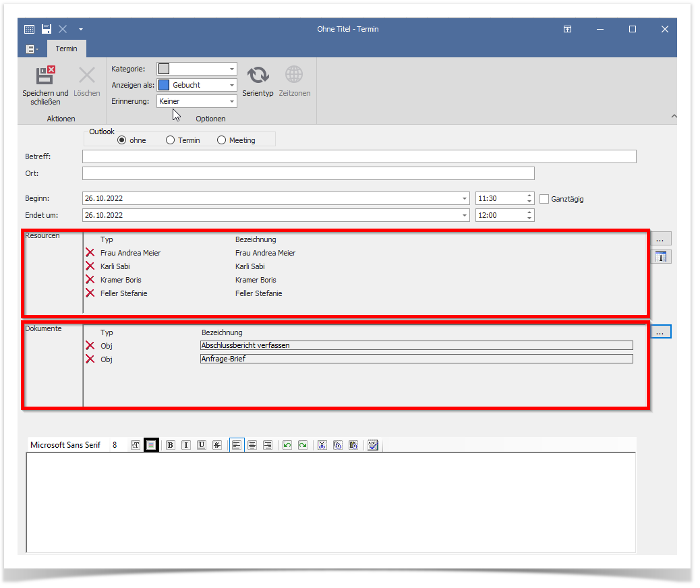
Task: Increase the end time 12:00 with up arrow
Action: tap(529, 212)
